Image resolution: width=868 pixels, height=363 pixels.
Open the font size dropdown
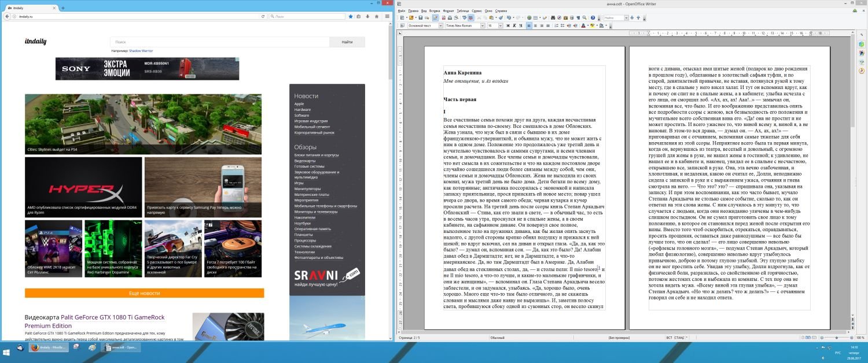click(x=501, y=25)
